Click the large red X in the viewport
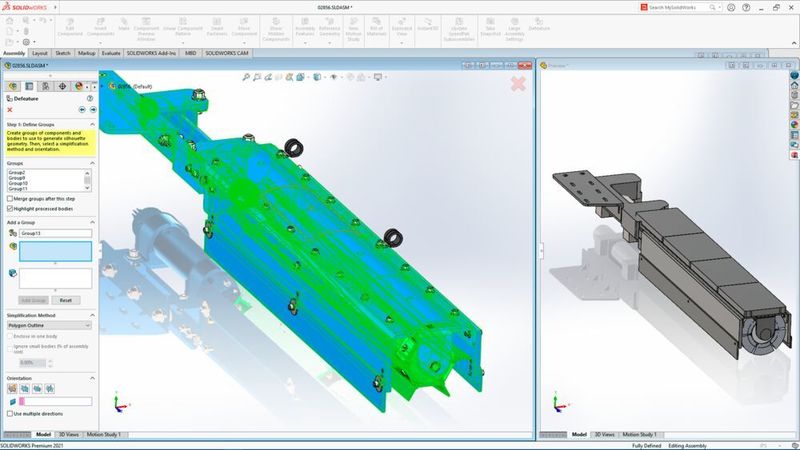The width and height of the screenshot is (800, 450). point(518,84)
